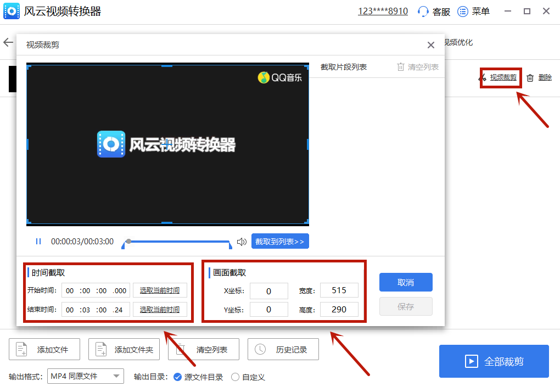Click the scissors icon beside 视频裁剪
This screenshot has width=560, height=392.
coord(483,77)
